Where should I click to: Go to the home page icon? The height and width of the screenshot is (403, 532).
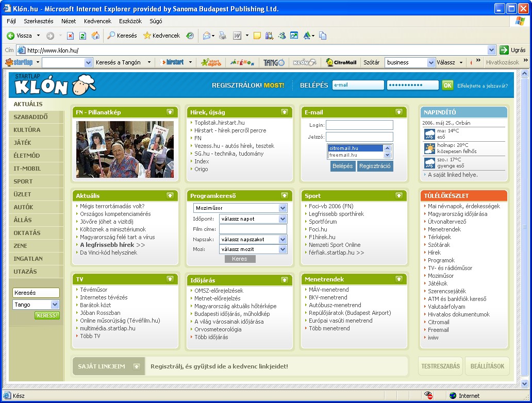point(96,36)
